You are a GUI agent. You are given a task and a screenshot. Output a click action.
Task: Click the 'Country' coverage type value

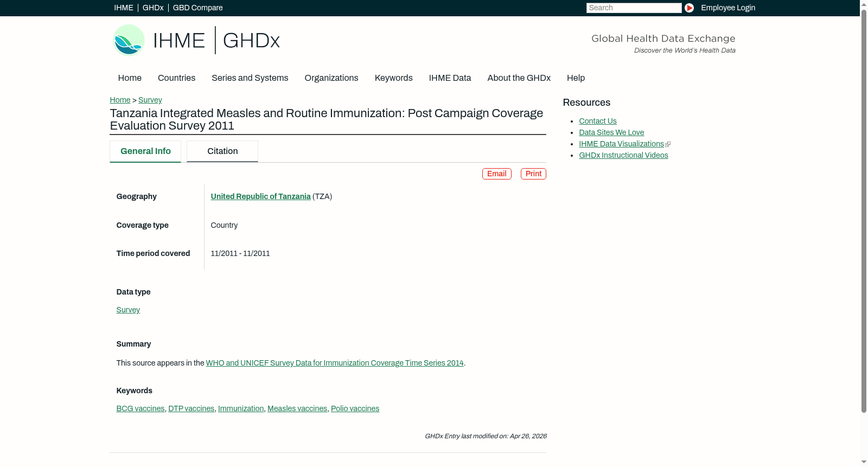[x=224, y=225]
